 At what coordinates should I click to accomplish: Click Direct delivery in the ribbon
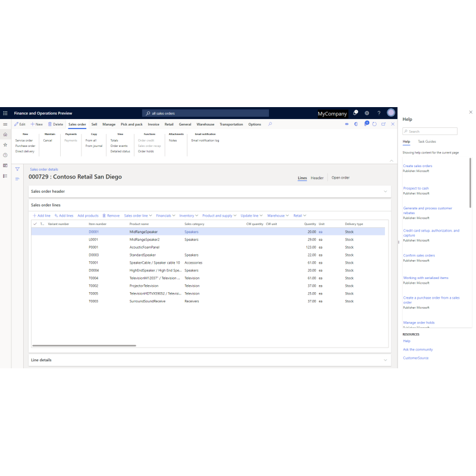25,151
